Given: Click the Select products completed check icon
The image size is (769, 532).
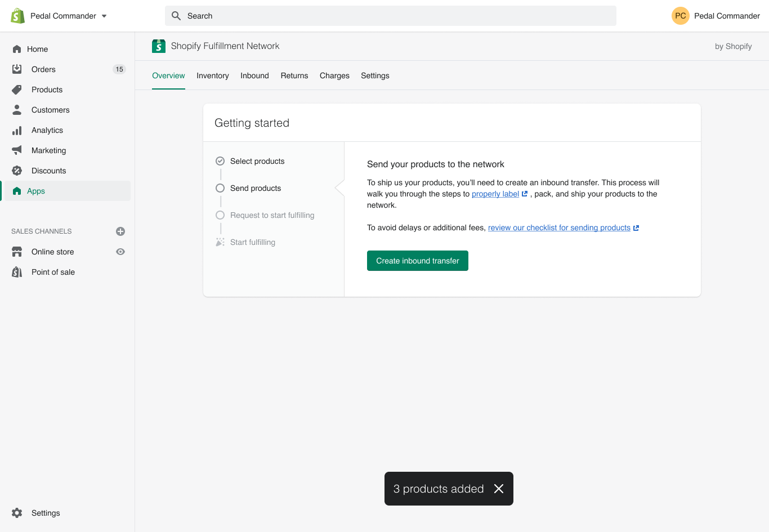Looking at the screenshot, I should 220,161.
